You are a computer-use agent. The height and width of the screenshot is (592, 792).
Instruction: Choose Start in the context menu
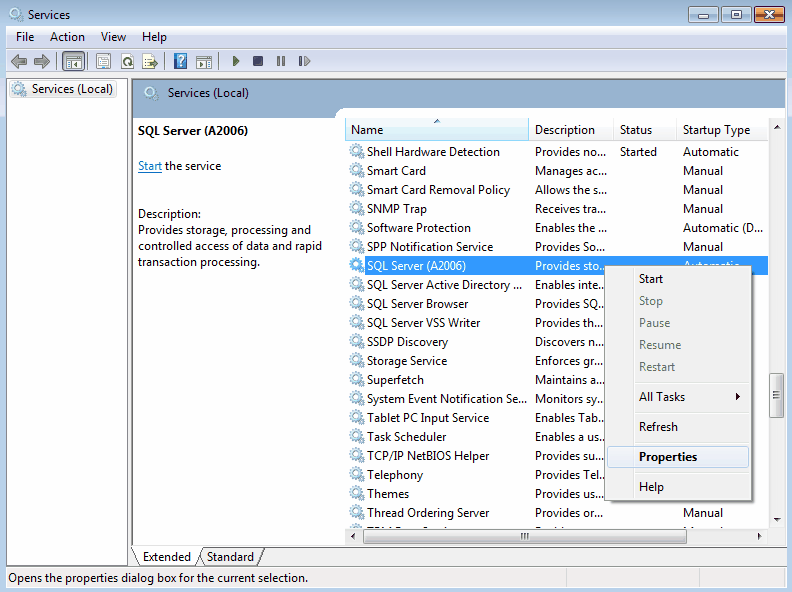point(677,279)
